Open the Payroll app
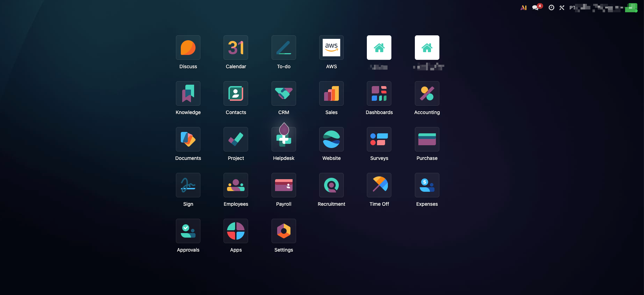The width and height of the screenshot is (644, 295). (x=284, y=185)
